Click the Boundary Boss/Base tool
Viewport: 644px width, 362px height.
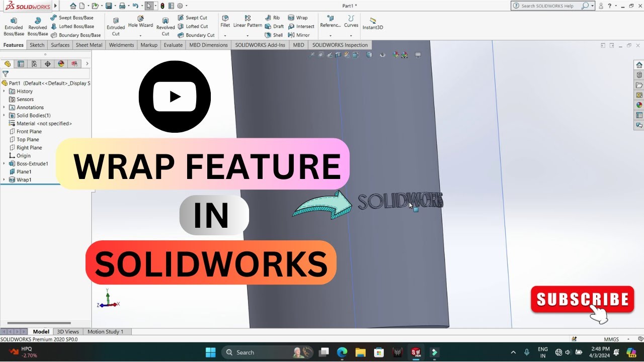pos(75,35)
